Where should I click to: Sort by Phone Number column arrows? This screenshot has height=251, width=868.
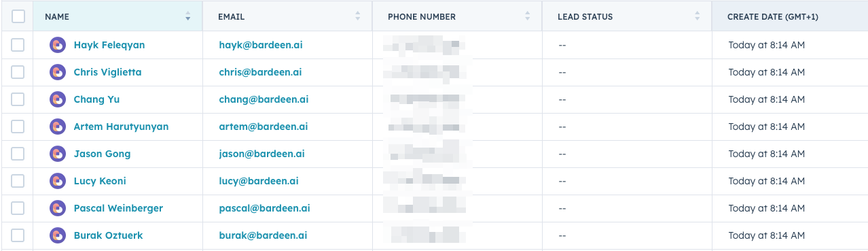click(528, 16)
